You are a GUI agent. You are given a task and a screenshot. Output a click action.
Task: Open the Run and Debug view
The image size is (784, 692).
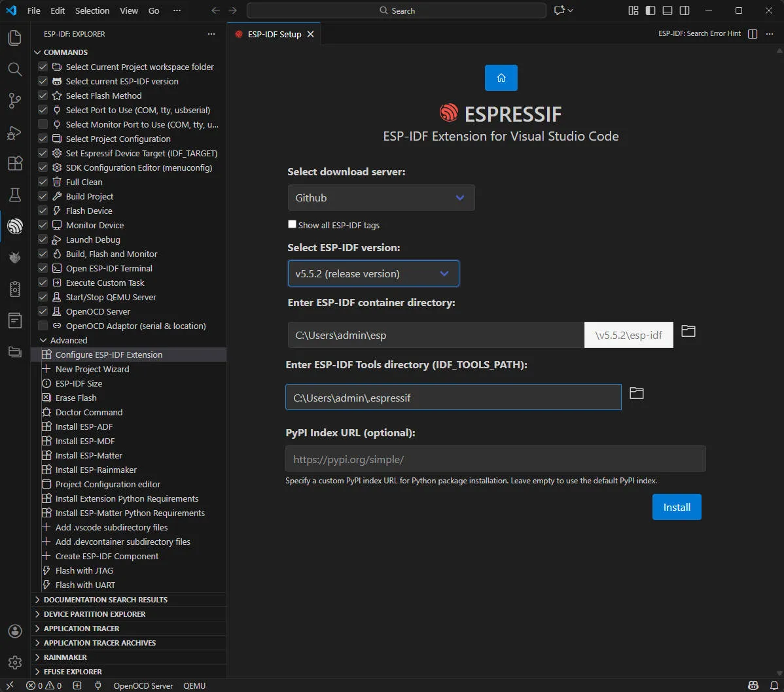(14, 133)
